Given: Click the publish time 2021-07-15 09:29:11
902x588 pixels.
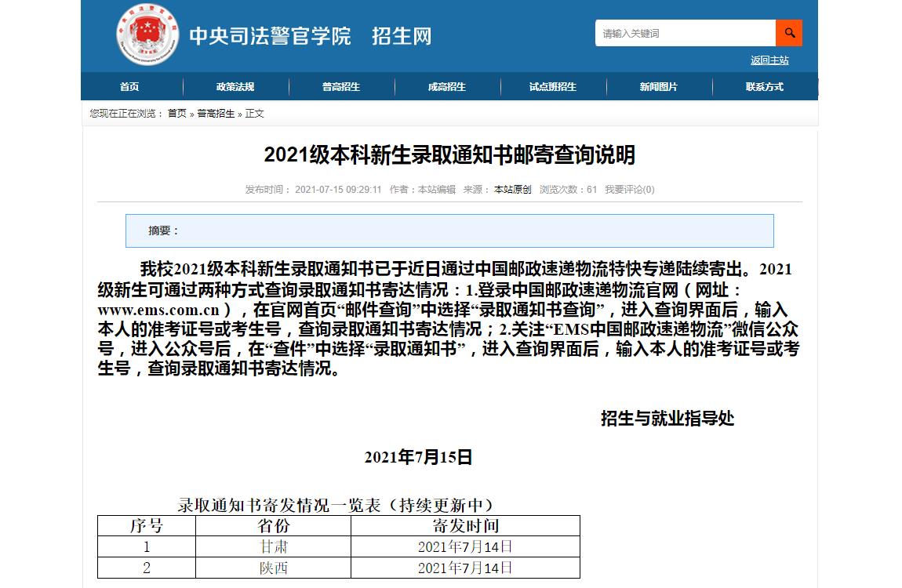Looking at the screenshot, I should (338, 190).
